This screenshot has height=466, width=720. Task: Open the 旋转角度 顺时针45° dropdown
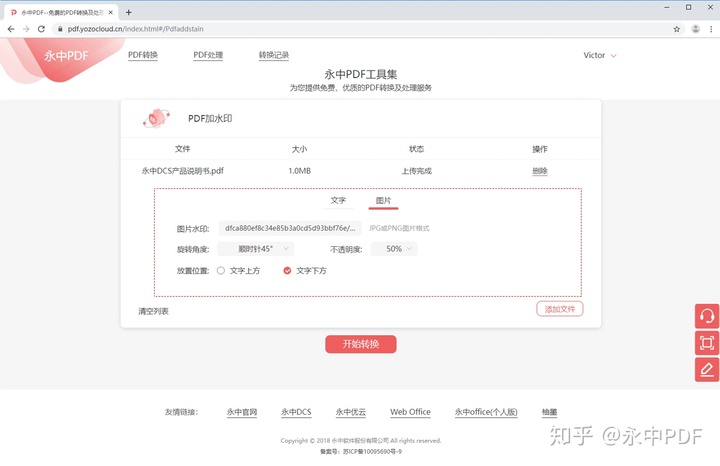pyautogui.click(x=256, y=249)
